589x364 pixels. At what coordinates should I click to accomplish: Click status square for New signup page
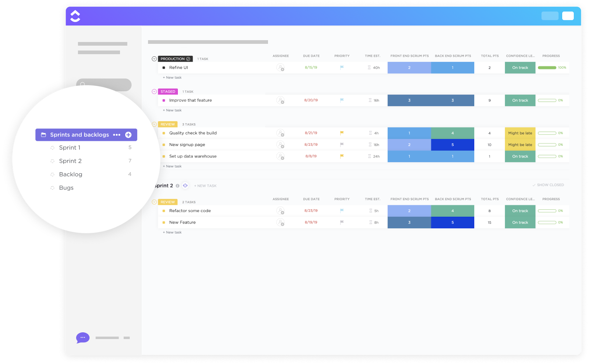point(164,145)
